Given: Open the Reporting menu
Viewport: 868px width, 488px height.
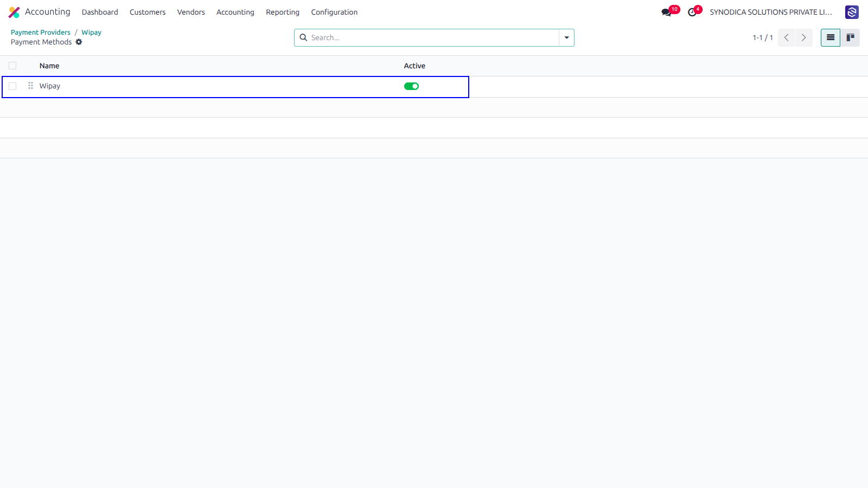Looking at the screenshot, I should pos(283,12).
